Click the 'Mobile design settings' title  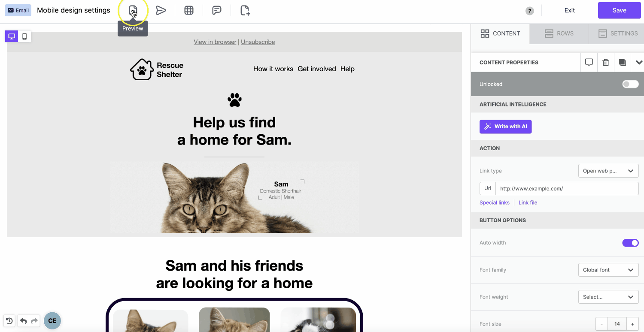(73, 10)
